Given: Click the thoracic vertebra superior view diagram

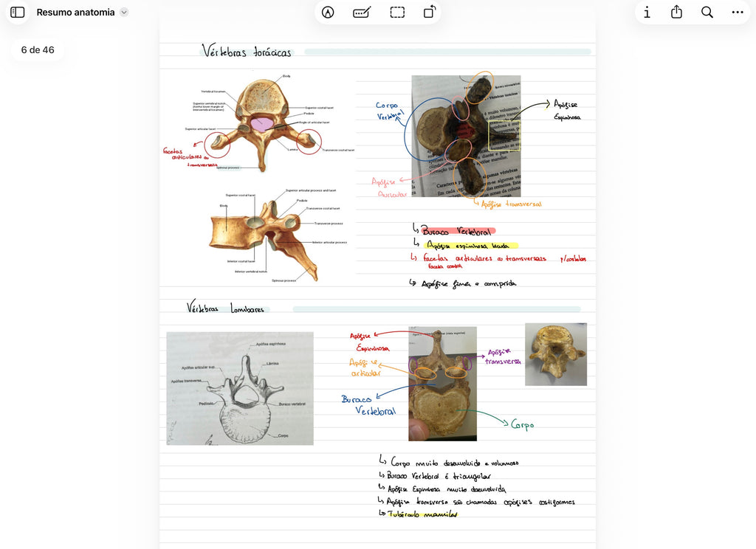Looking at the screenshot, I should pyautogui.click(x=261, y=123).
